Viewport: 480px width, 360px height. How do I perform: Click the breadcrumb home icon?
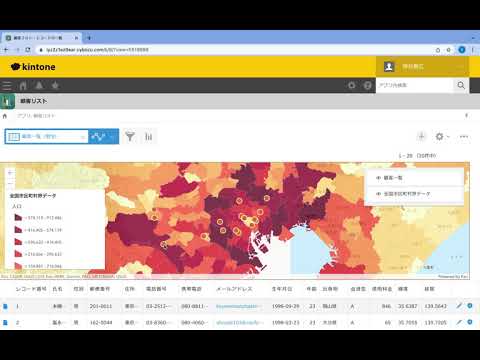(5, 116)
